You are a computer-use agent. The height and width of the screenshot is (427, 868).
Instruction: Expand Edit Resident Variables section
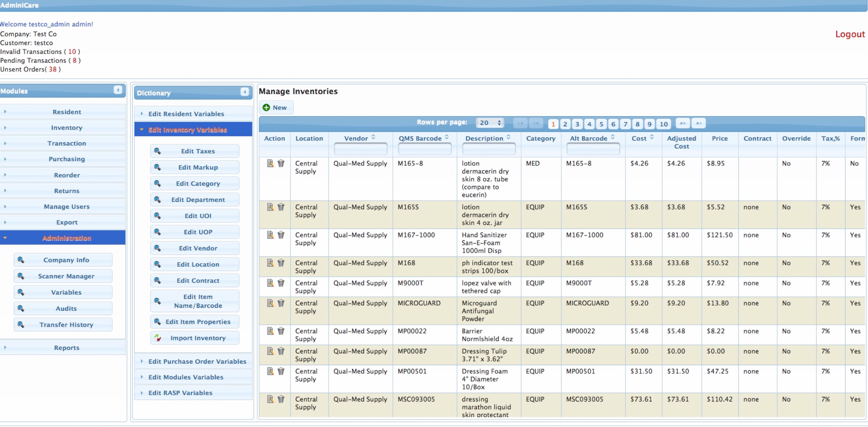click(x=186, y=114)
